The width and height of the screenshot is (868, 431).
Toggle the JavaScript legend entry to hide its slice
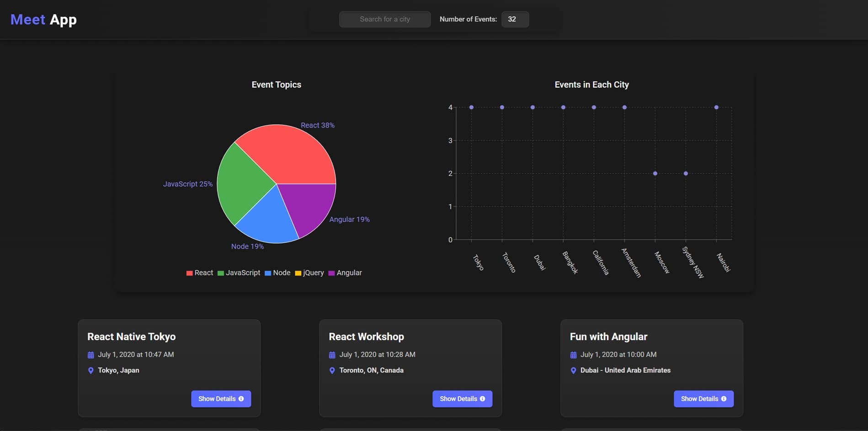click(239, 273)
